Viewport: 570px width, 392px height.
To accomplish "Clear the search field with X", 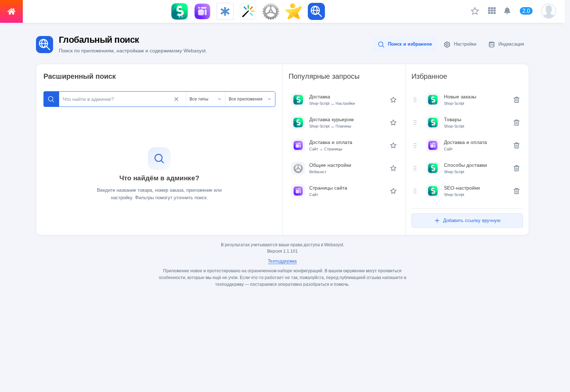I will 176,99.
